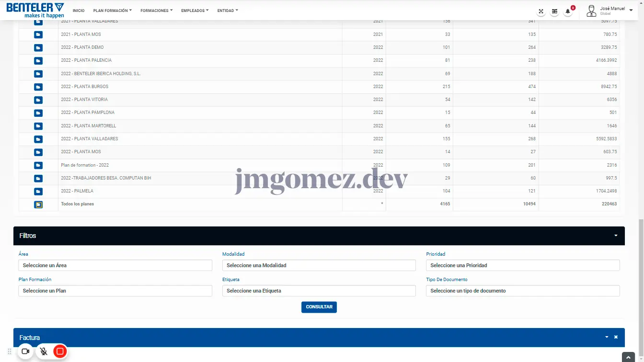Open the Modalidad selection dropdown

coord(319,265)
